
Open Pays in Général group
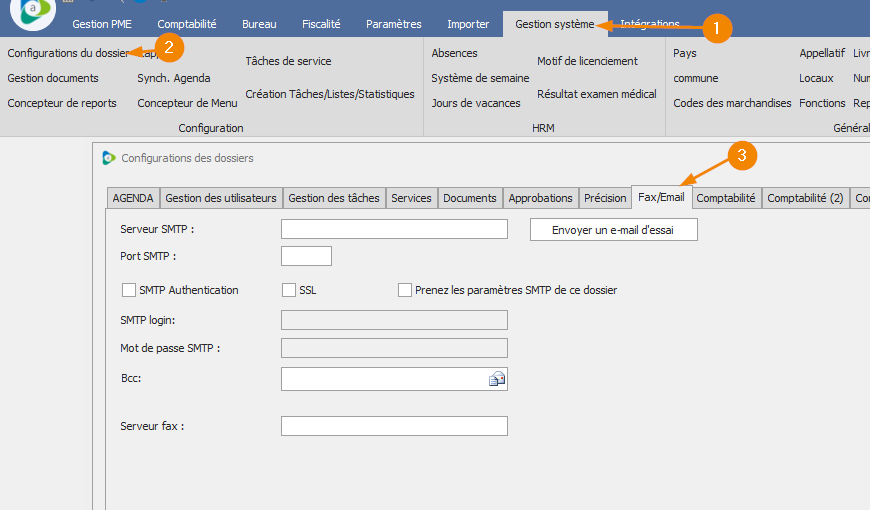point(685,53)
